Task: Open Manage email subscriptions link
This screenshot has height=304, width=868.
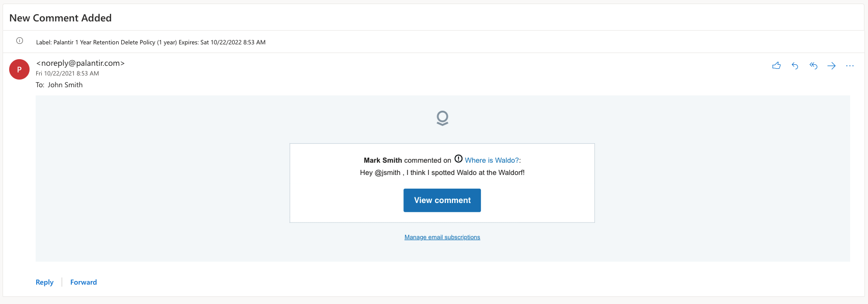Action: click(442, 237)
